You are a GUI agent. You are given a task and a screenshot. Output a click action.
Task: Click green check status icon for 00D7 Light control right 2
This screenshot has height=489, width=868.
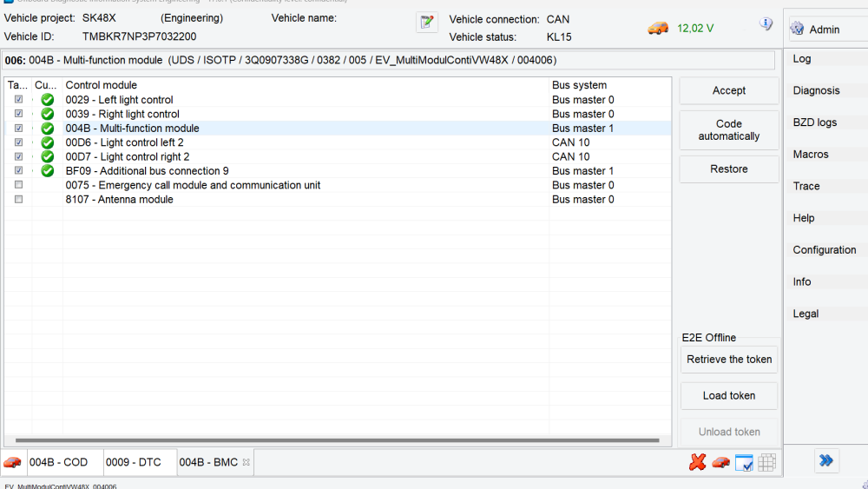click(x=48, y=156)
